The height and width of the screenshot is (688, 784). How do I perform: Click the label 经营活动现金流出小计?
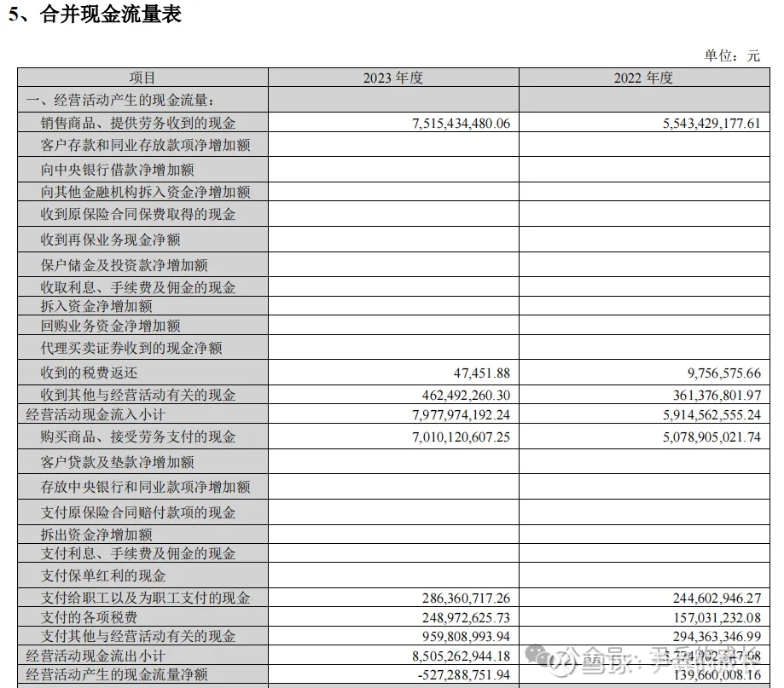coord(96,656)
